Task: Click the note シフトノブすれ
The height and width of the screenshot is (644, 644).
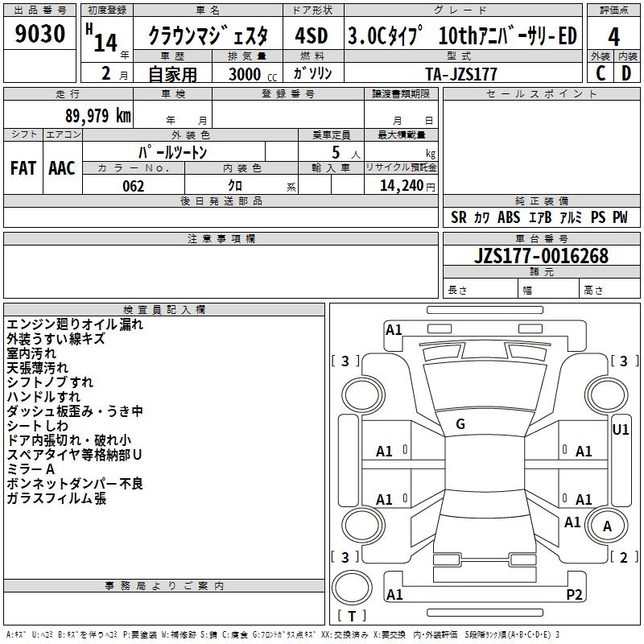Action: coord(50,382)
